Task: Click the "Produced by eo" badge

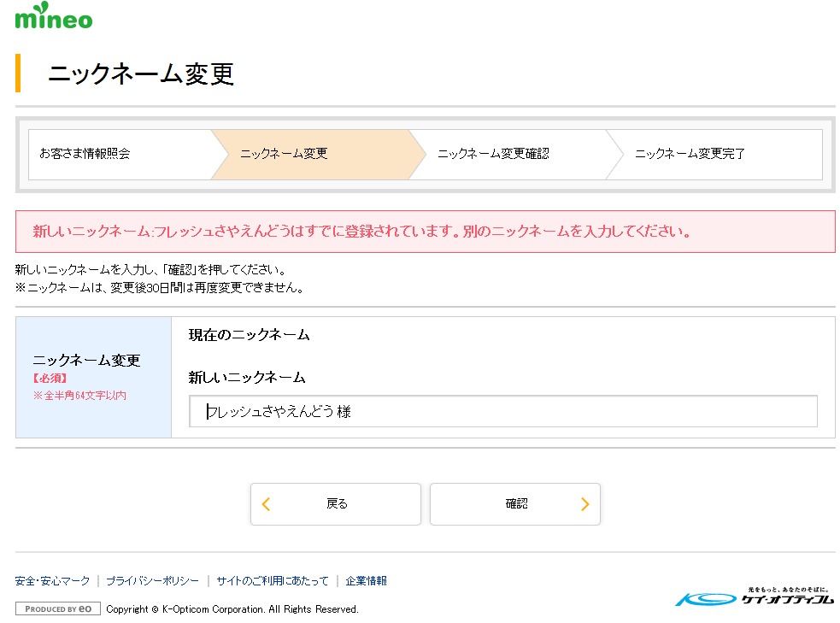Action: click(x=58, y=609)
